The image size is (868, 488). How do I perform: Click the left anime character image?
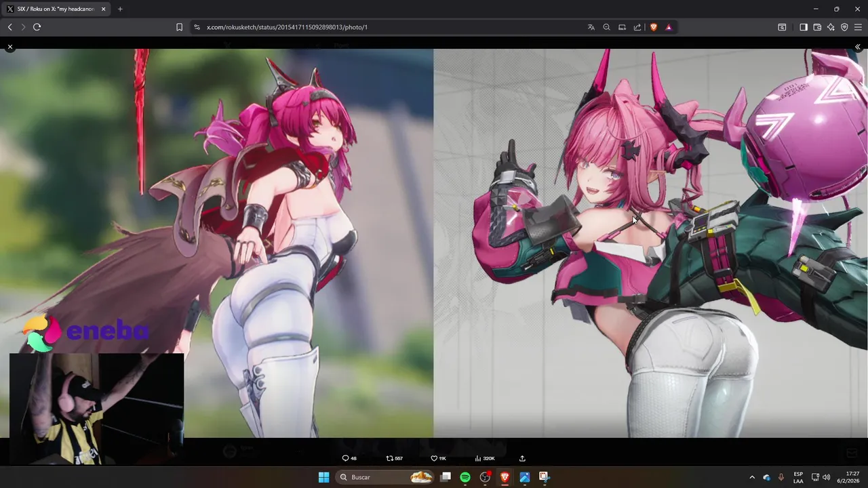(x=217, y=243)
